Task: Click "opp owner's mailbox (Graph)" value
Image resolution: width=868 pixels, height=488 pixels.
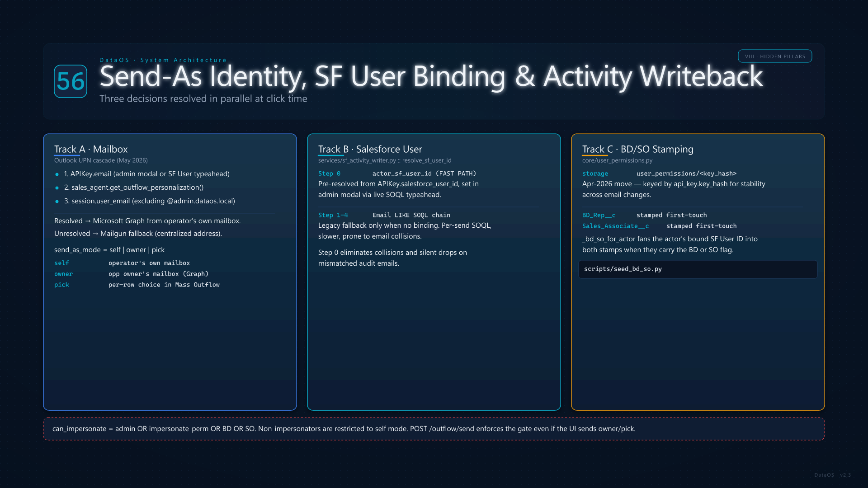Action: tap(158, 274)
